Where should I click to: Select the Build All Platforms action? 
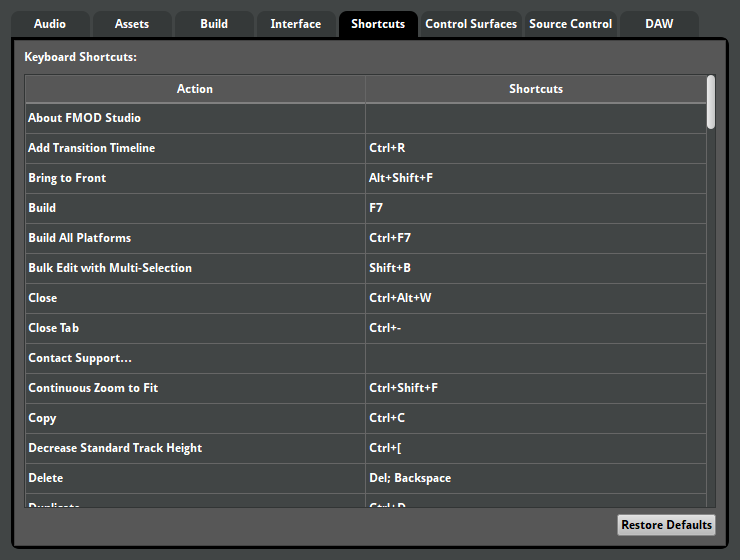coord(195,238)
